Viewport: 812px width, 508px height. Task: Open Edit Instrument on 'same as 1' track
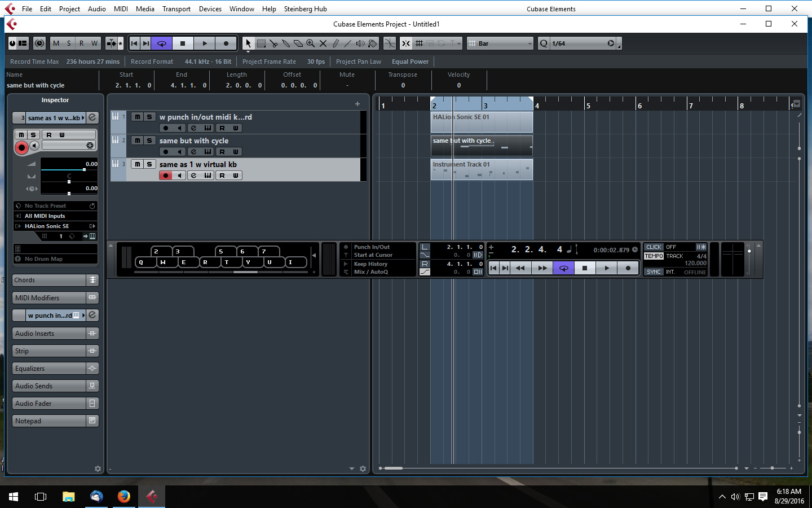[208, 176]
